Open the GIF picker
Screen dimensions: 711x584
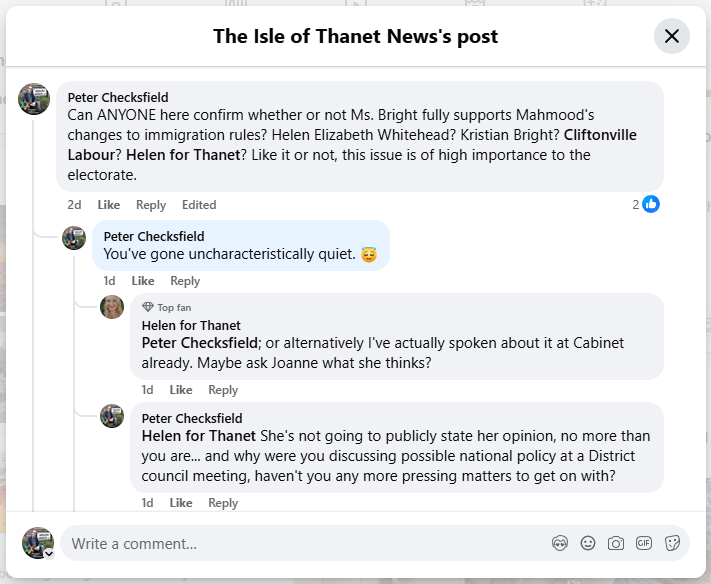pos(644,543)
